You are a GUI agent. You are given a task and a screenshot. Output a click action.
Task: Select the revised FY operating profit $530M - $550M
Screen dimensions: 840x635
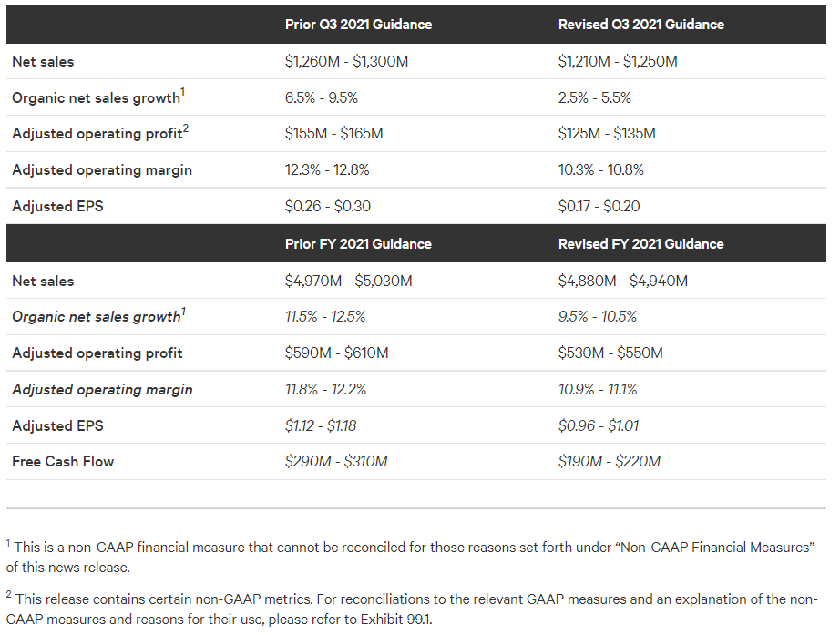click(x=610, y=353)
